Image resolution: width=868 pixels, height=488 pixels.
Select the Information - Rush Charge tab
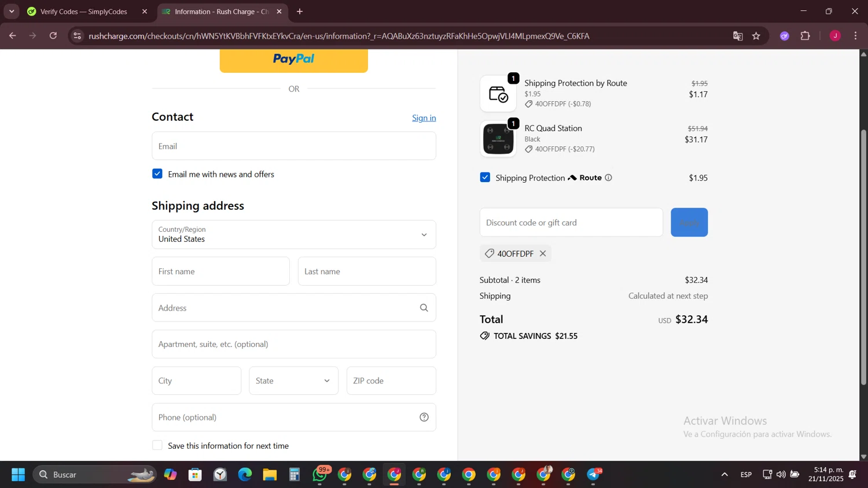(222, 12)
